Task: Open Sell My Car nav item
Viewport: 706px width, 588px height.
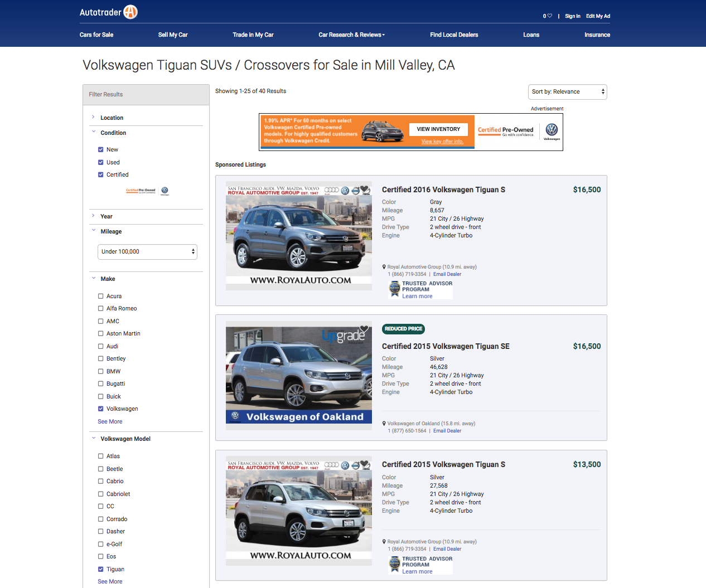Action: [173, 35]
